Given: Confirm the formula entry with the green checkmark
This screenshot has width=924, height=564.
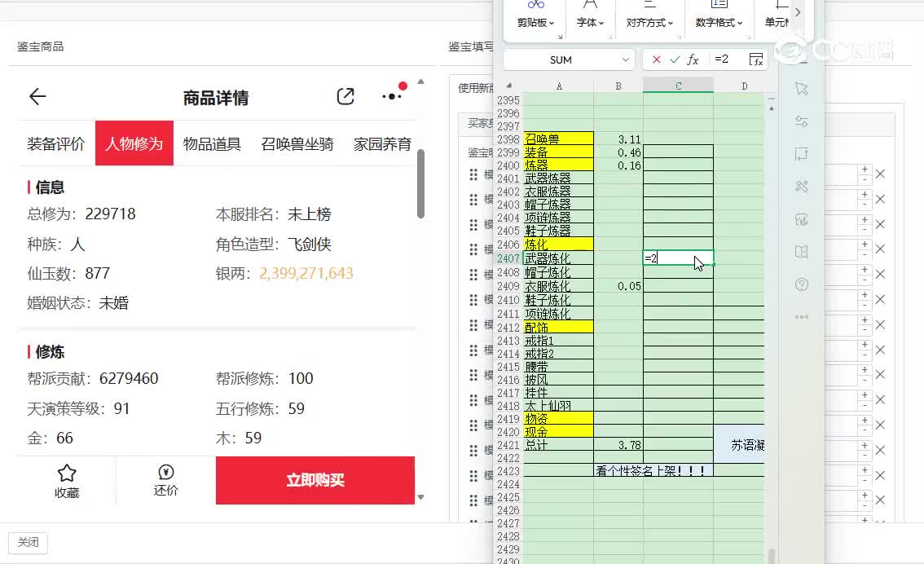Looking at the screenshot, I should click(x=675, y=59).
